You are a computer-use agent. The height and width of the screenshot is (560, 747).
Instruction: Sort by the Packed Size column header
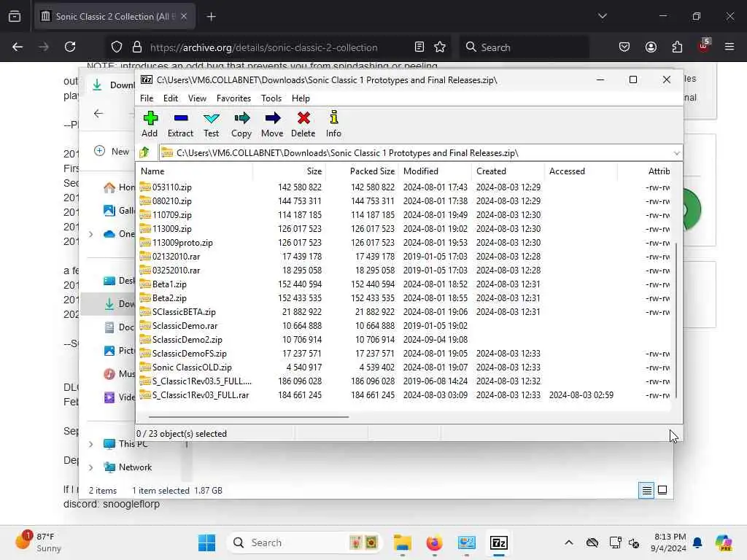(x=362, y=171)
